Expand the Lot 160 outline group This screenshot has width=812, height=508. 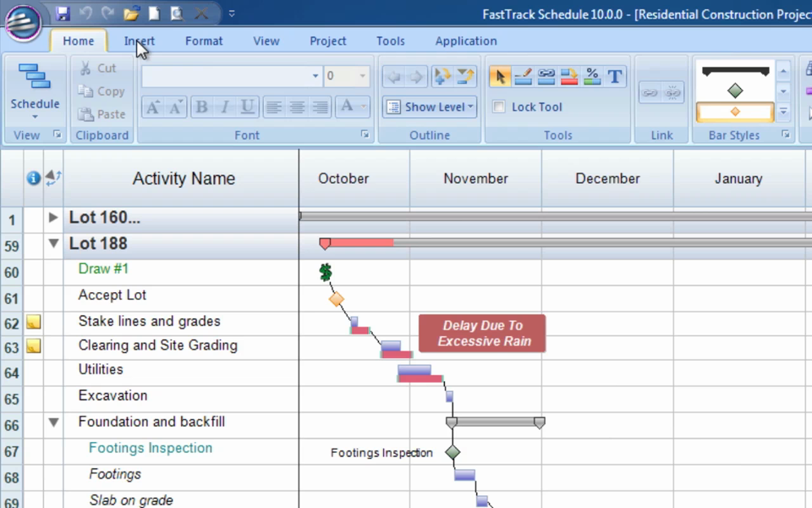pos(52,218)
